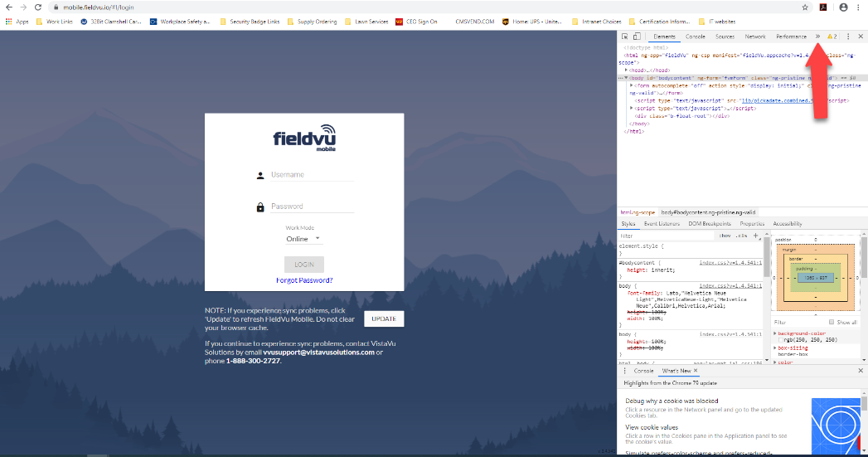Screen dimensions: 868x457
Task: Reload the page with the refresh icon
Action: [x=37, y=7]
